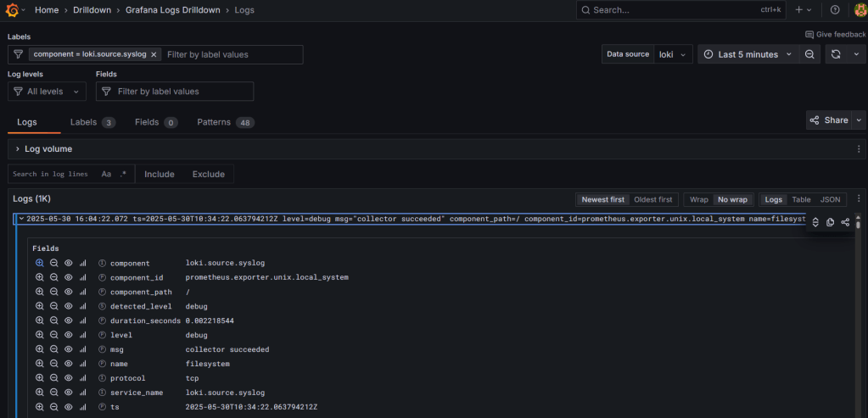Image resolution: width=868 pixels, height=418 pixels.
Task: Open the Last 5 minutes time picker
Action: pos(748,54)
